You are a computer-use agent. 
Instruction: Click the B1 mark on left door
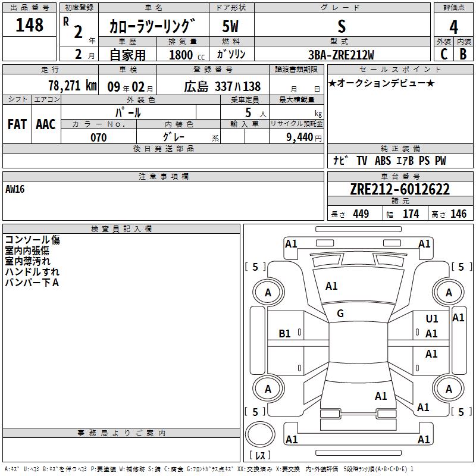coord(284,334)
